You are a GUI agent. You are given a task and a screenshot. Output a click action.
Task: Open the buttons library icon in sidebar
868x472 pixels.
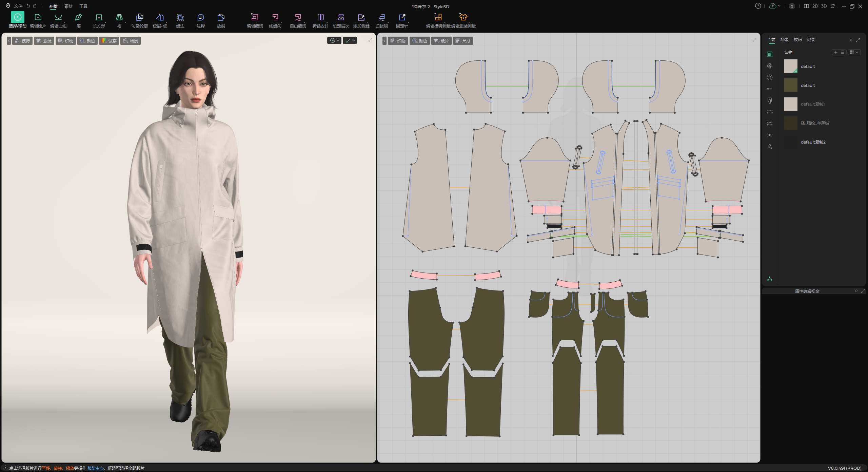tap(770, 77)
